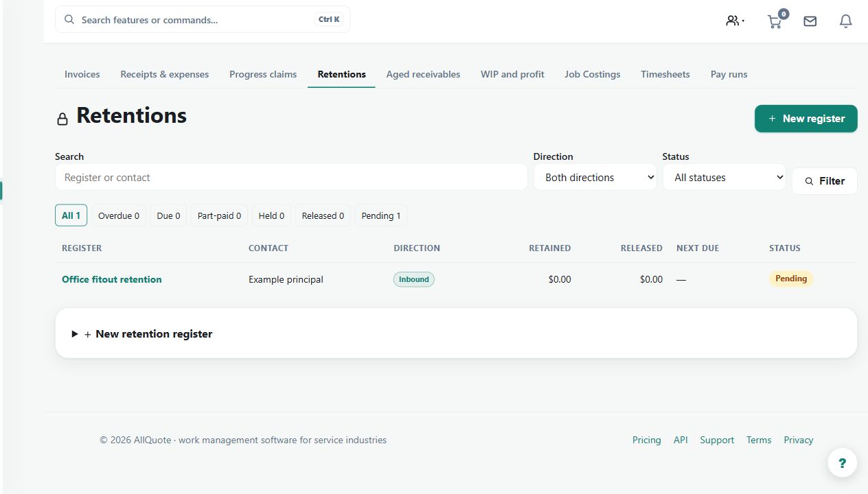
Task: Click the RELEASED column header
Action: point(641,248)
